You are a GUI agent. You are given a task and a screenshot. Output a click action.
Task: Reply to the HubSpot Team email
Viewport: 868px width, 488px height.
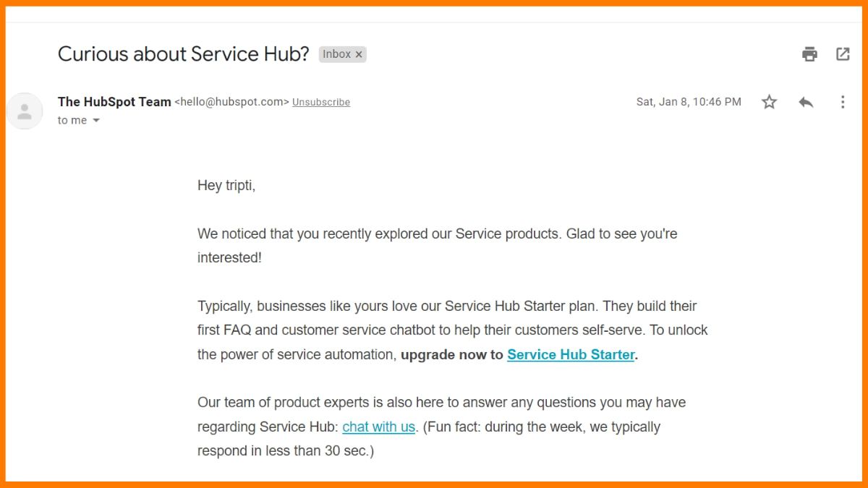click(x=806, y=102)
